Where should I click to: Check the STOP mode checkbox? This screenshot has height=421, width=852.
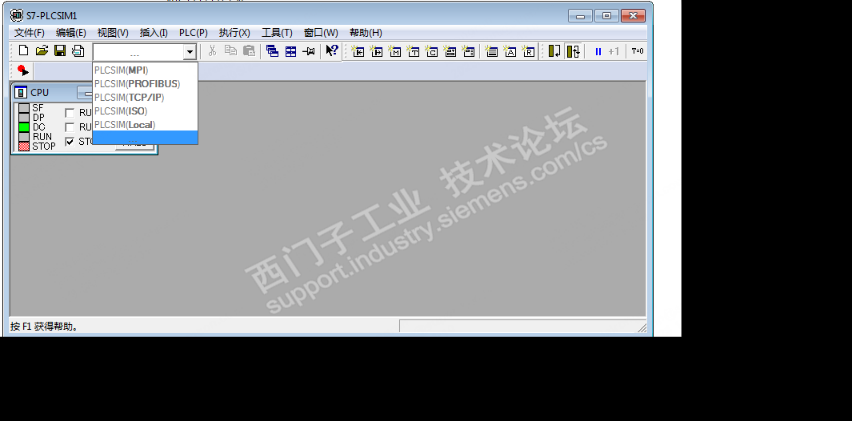[x=70, y=141]
